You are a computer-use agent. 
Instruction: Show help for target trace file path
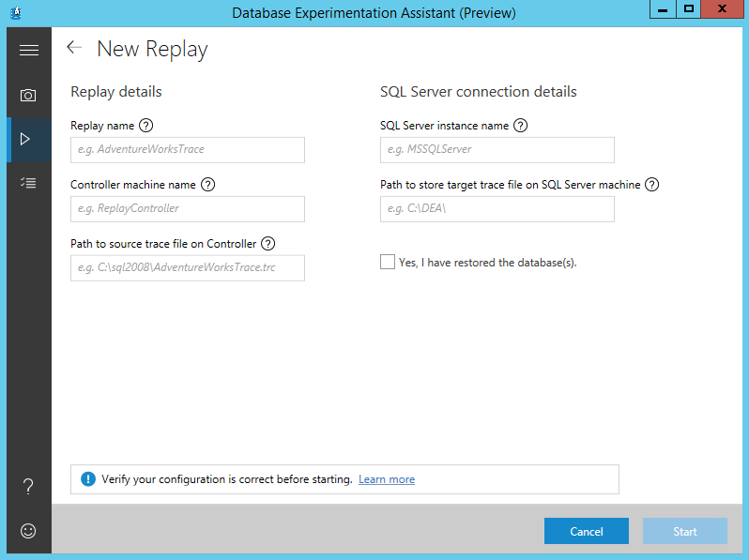(x=652, y=185)
